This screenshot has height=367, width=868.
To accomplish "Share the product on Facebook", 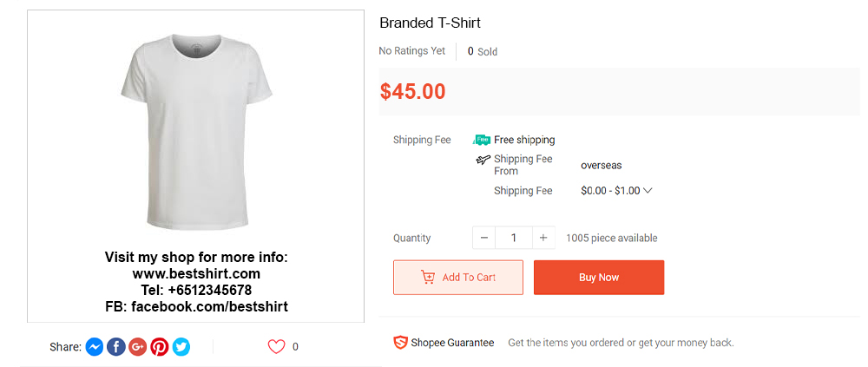I will point(116,347).
